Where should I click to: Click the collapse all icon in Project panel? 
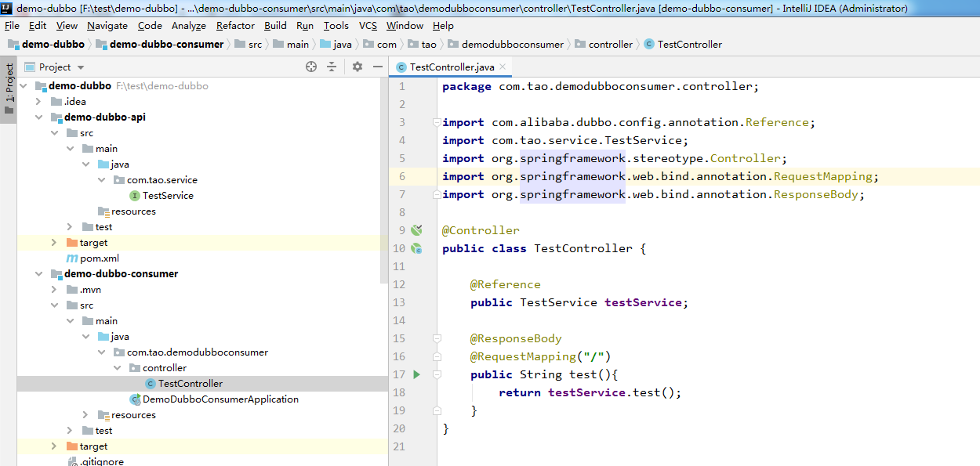coord(332,67)
